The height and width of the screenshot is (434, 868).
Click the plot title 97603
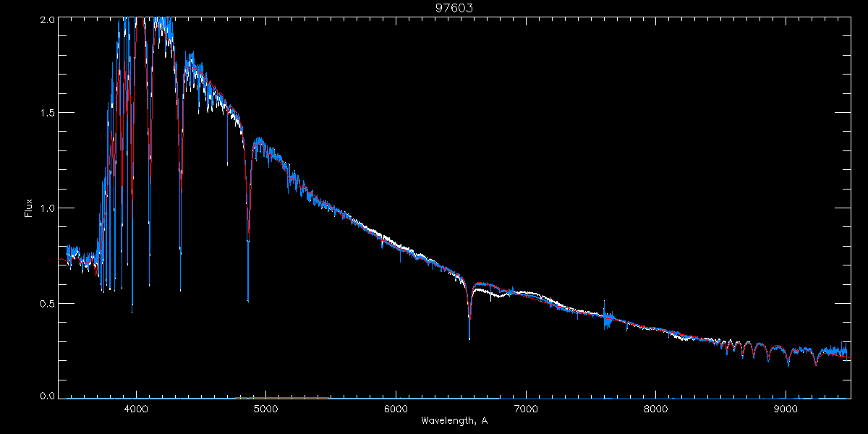coord(454,7)
